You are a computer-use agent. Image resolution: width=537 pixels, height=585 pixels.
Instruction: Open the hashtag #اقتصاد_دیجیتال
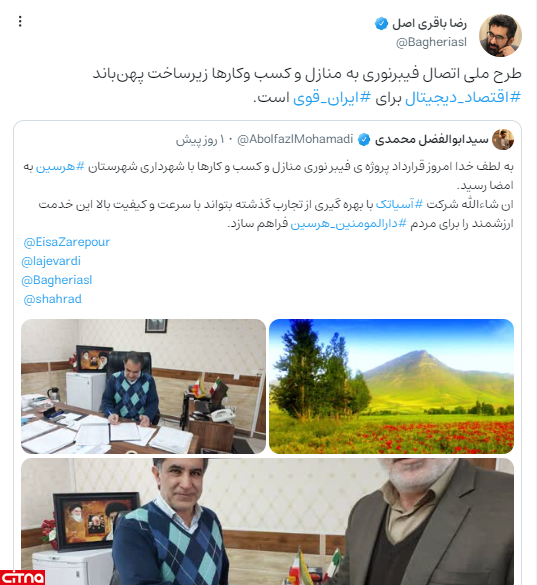click(x=463, y=97)
